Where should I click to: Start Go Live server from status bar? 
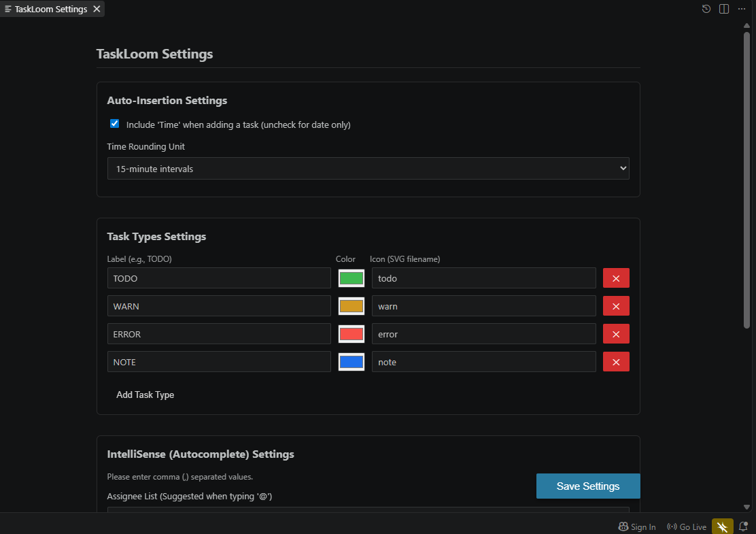[686, 527]
